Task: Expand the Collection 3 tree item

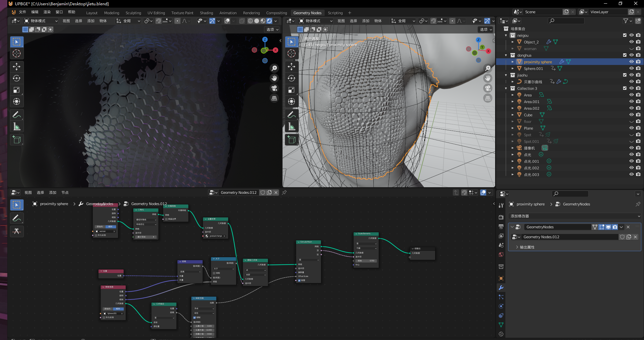Action: point(506,88)
